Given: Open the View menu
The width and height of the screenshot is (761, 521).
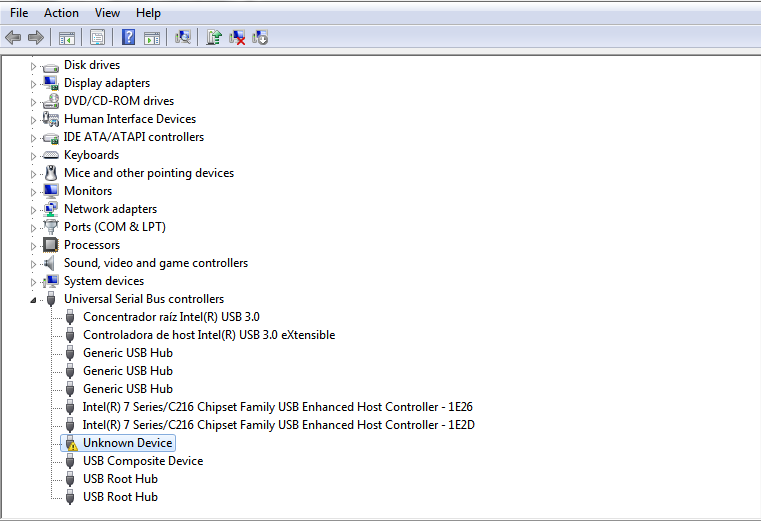Looking at the screenshot, I should [x=107, y=13].
